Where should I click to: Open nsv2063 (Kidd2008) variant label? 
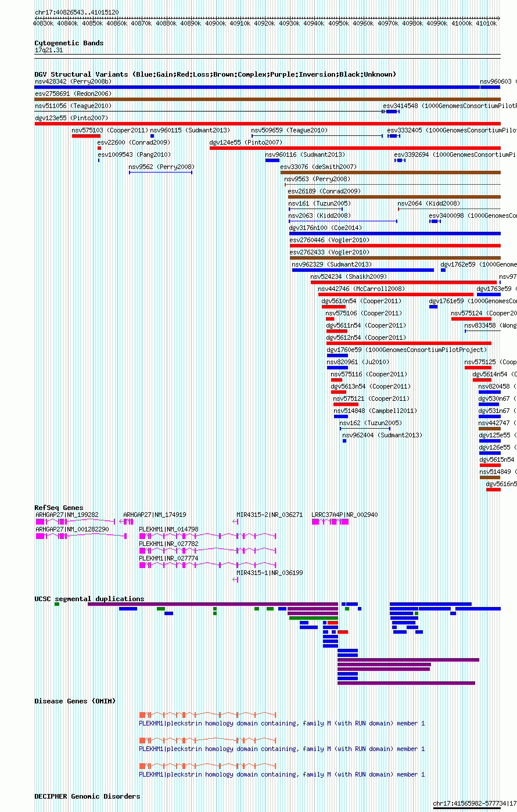point(319,216)
